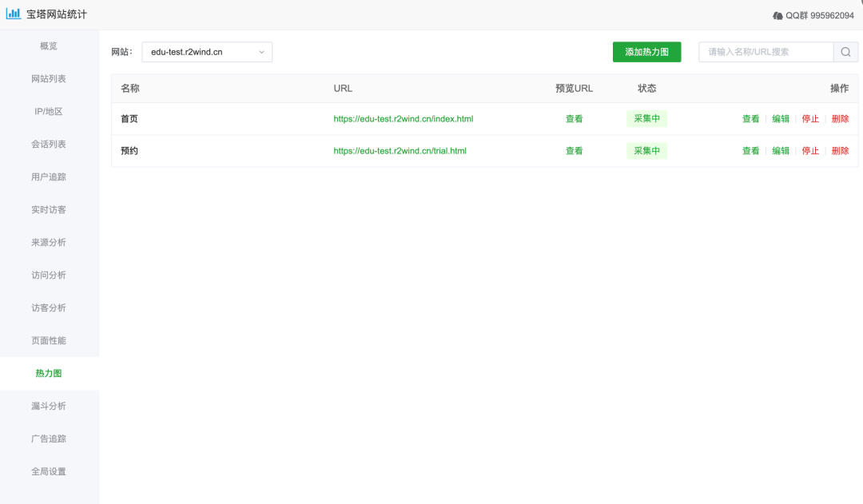
Task: Click the 采集中 status tag for 预约
Action: [x=646, y=151]
